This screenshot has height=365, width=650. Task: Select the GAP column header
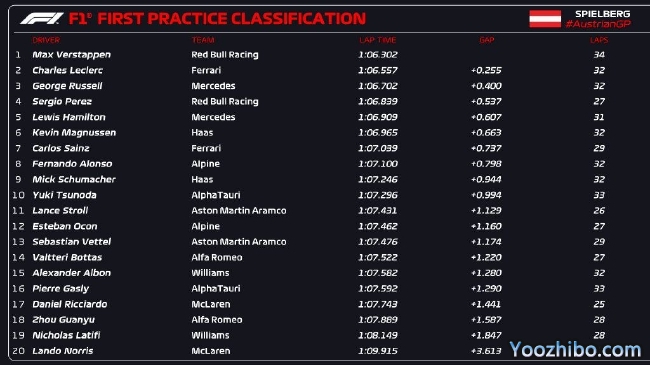coord(487,40)
